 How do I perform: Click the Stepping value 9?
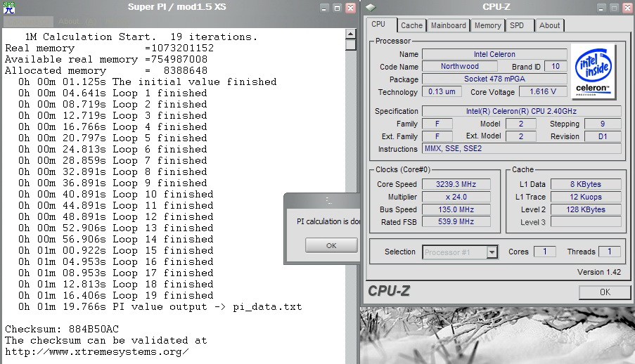603,124
